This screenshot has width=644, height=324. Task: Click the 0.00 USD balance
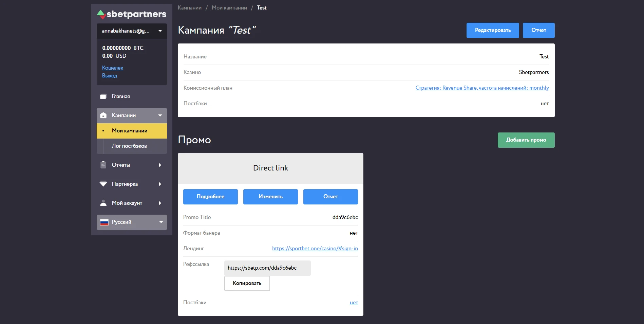[x=114, y=56]
